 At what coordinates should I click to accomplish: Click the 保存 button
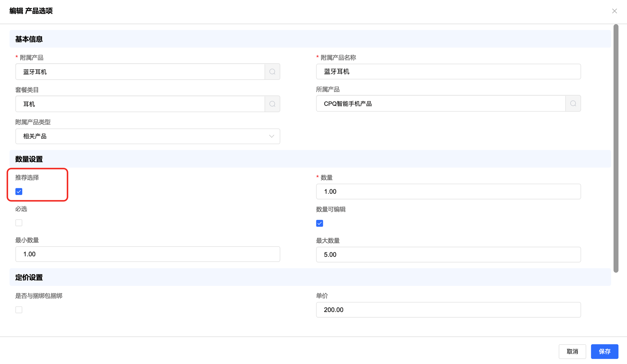[x=604, y=351]
